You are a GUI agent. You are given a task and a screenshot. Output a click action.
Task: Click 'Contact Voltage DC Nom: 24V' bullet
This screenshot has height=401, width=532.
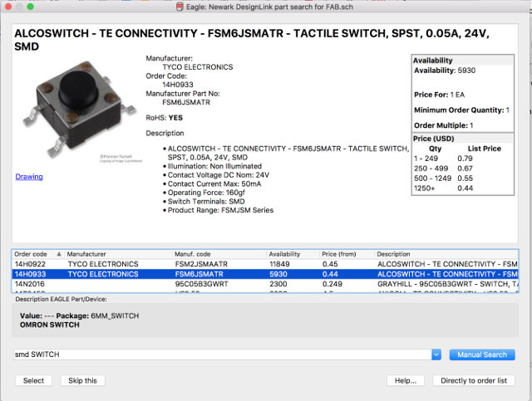point(219,175)
